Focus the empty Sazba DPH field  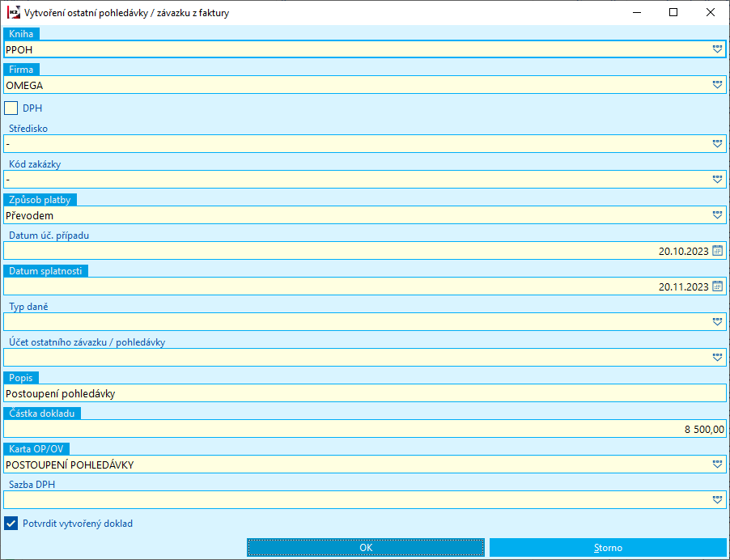click(x=364, y=500)
